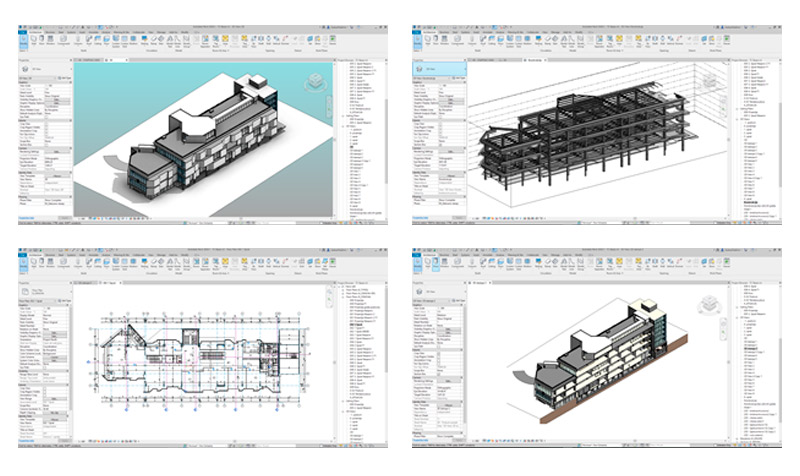Image resolution: width=800 pixels, height=476 pixels.
Task: Toggle the Section Box checkbox in the shaded 3D view Properties
Action: 46,144
